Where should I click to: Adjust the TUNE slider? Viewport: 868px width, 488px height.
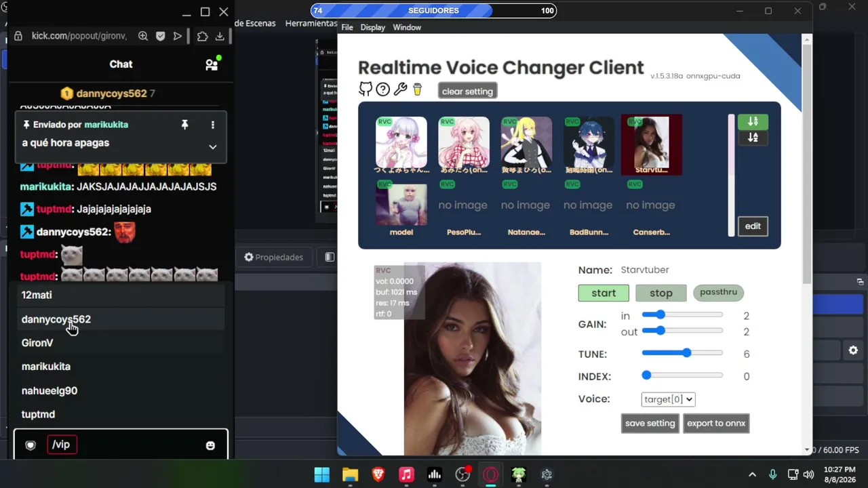coord(682,352)
